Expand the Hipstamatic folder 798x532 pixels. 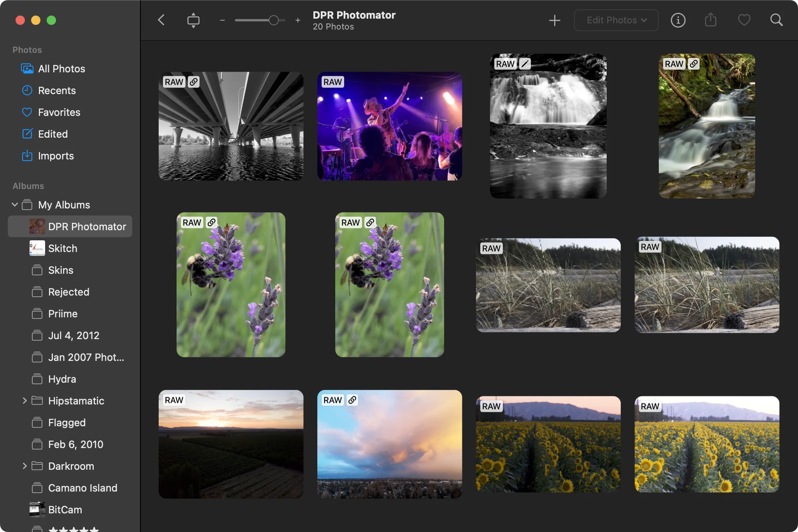click(24, 401)
